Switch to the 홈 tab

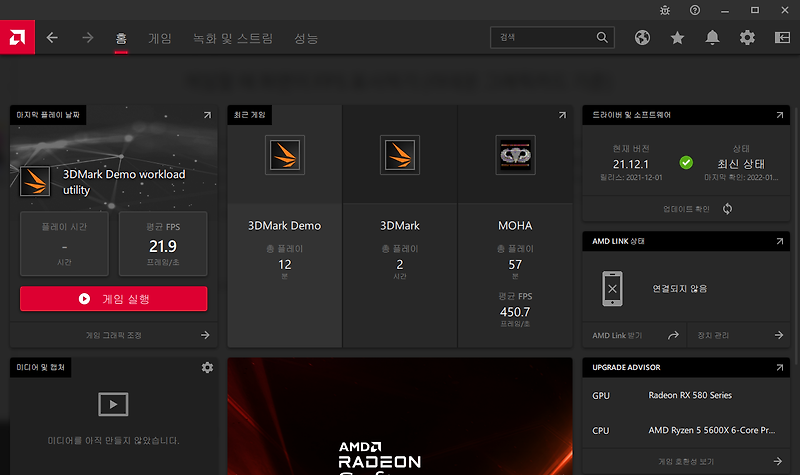(121, 38)
